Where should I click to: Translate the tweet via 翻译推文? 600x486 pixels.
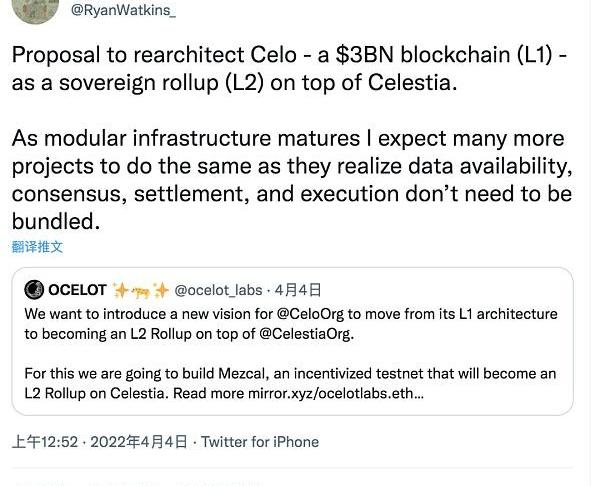click(37, 246)
